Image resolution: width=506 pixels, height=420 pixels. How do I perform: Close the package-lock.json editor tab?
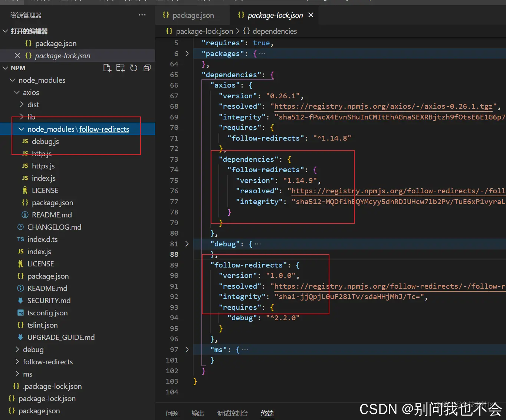[311, 15]
